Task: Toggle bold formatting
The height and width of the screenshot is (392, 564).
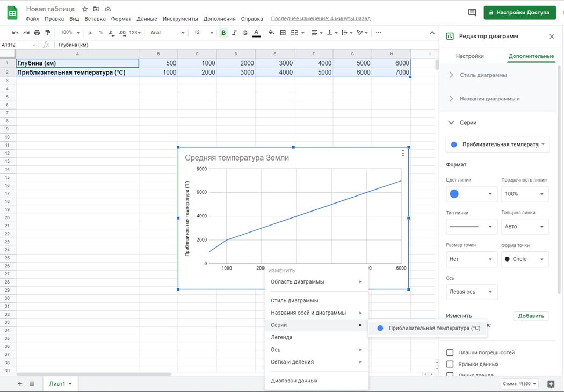Action: pos(223,33)
